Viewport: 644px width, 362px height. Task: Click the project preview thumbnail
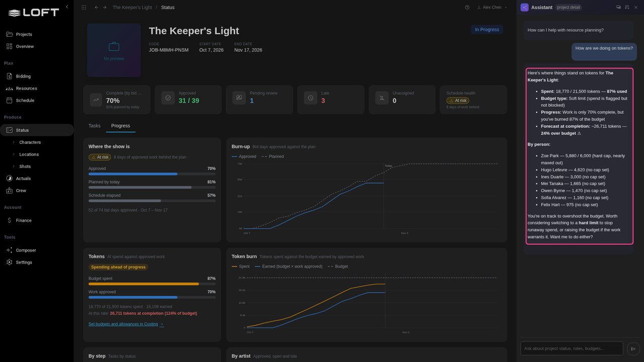[114, 50]
